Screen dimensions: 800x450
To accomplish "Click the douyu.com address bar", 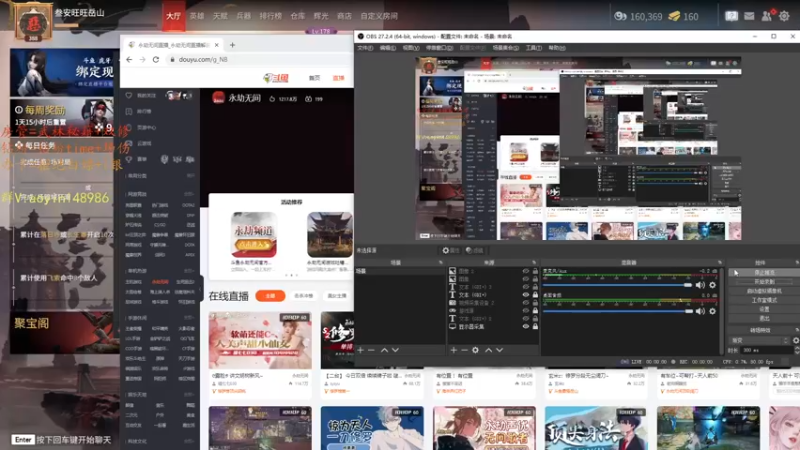I will (x=258, y=60).
